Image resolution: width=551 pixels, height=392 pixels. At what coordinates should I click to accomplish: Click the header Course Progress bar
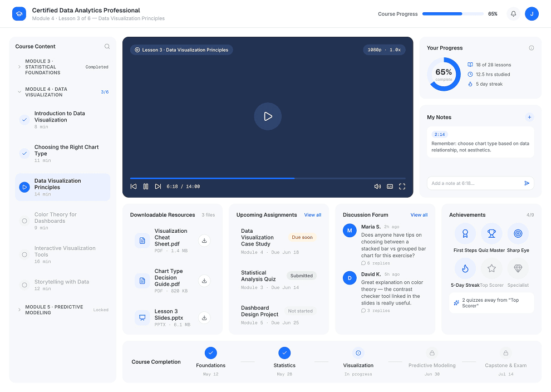[x=453, y=14]
